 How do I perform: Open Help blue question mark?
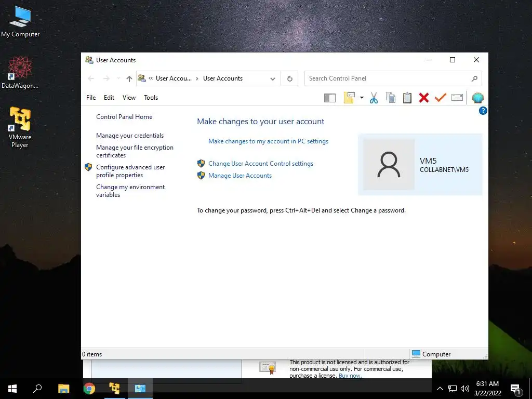tap(483, 111)
